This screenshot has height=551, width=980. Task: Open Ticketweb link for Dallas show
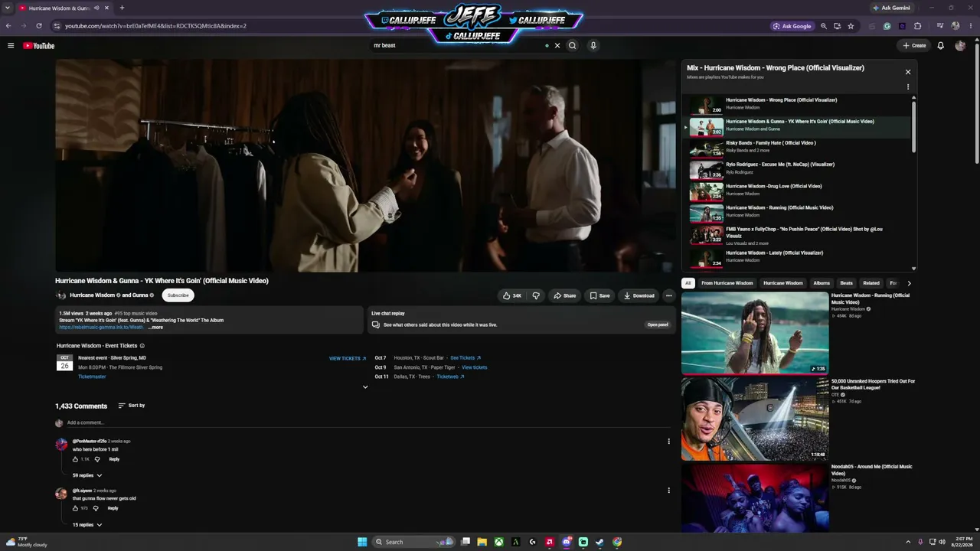coord(450,377)
